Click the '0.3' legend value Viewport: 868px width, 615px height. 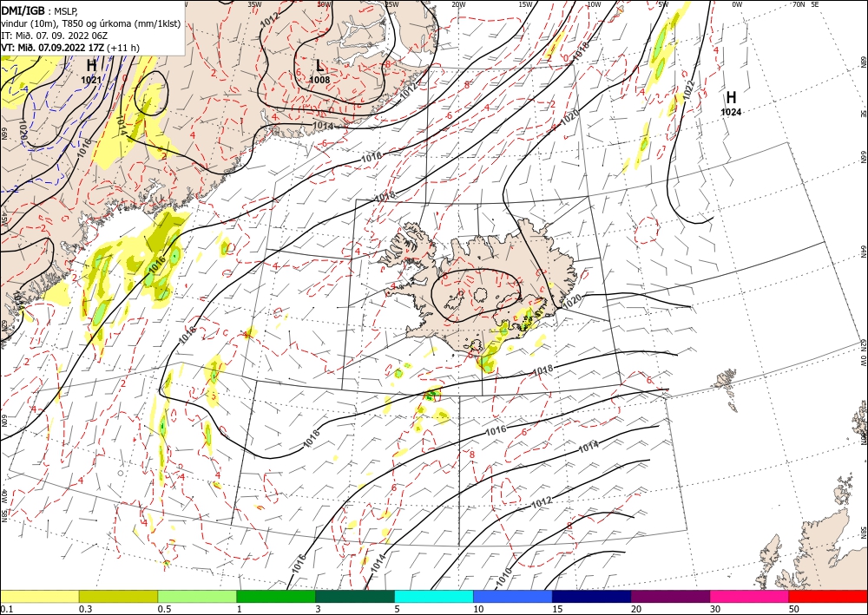click(84, 609)
